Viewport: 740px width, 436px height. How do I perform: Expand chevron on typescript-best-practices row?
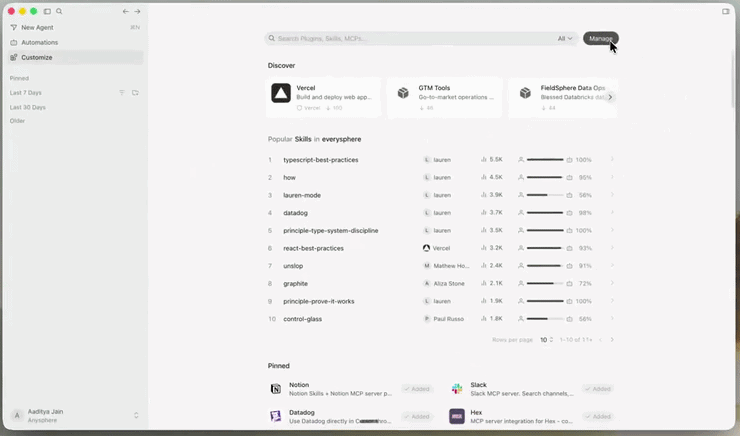[x=612, y=159]
